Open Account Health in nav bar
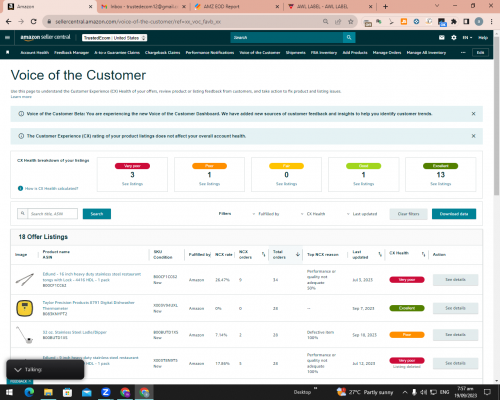Screen dimensions: 500x400 tap(35, 53)
